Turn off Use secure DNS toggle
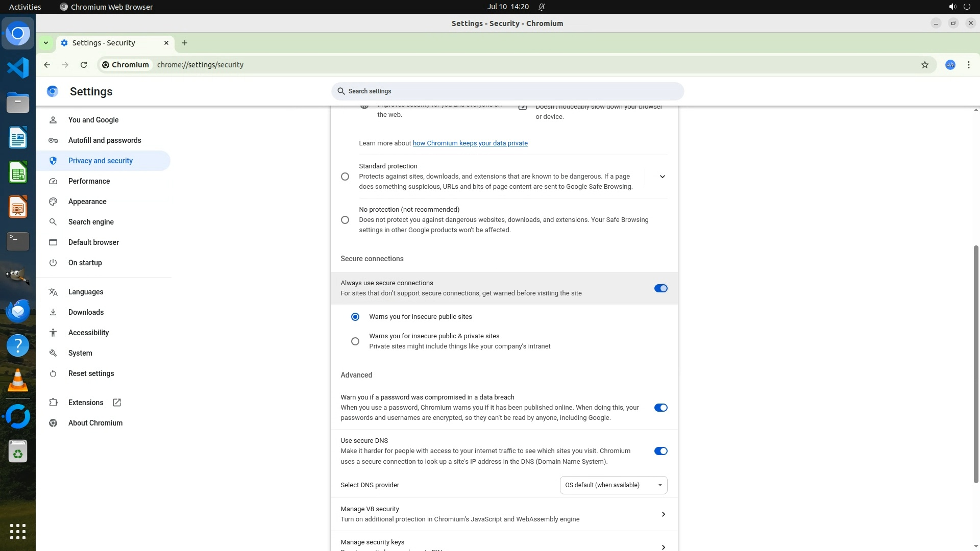The height and width of the screenshot is (551, 980). tap(660, 451)
